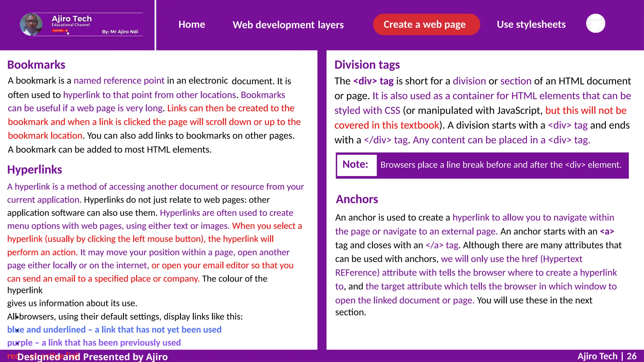Click the </a> tag text

[442, 245]
